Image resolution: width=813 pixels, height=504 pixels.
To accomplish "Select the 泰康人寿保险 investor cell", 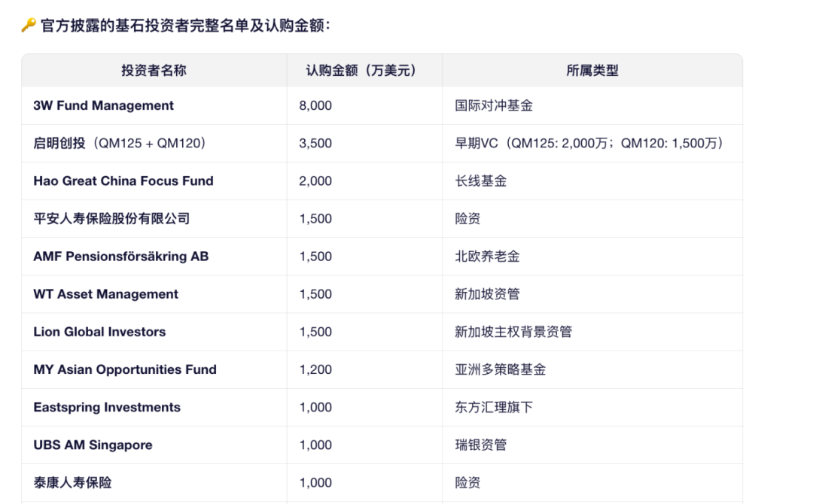I will (x=72, y=482).
